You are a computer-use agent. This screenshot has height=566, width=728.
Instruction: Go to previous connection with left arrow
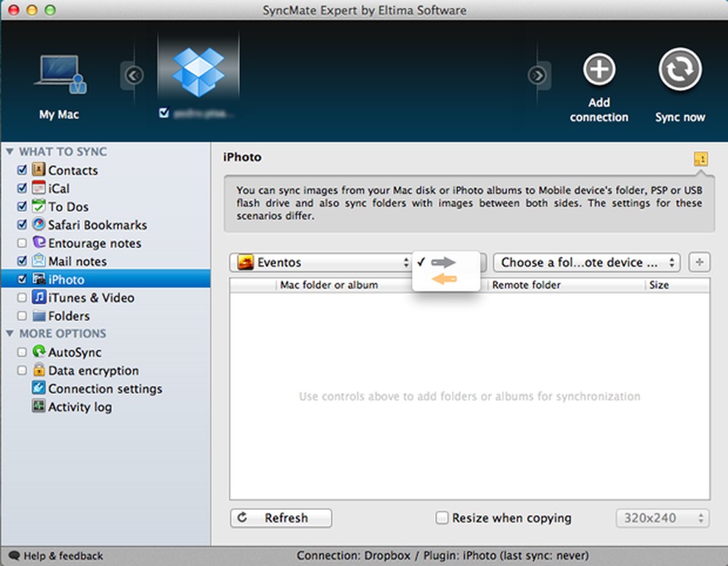134,75
